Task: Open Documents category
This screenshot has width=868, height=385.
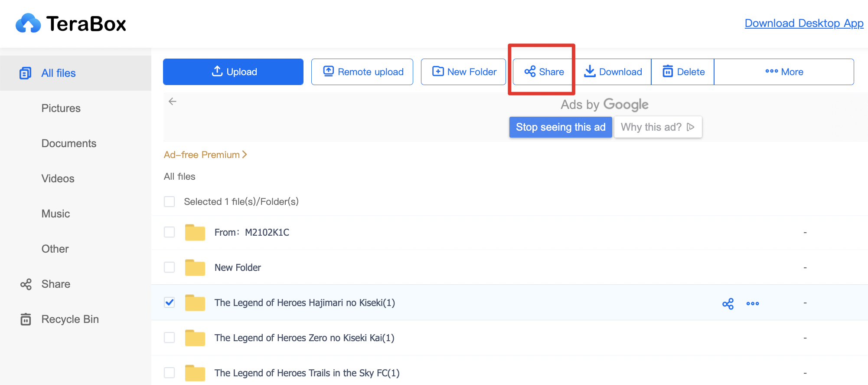Action: 69,143
